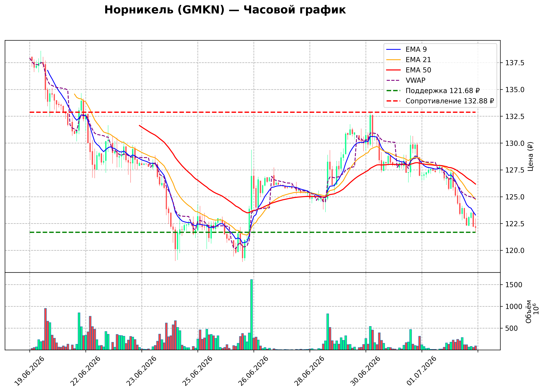Click the date label '22.06.2026'

(85, 371)
